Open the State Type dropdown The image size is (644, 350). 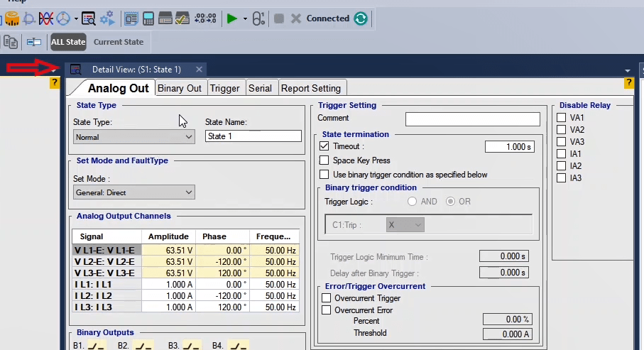pos(134,137)
